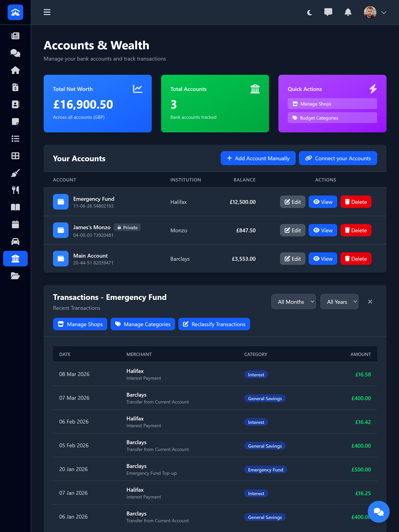Open the chat messages icon in header
399x532 pixels.
[328, 12]
